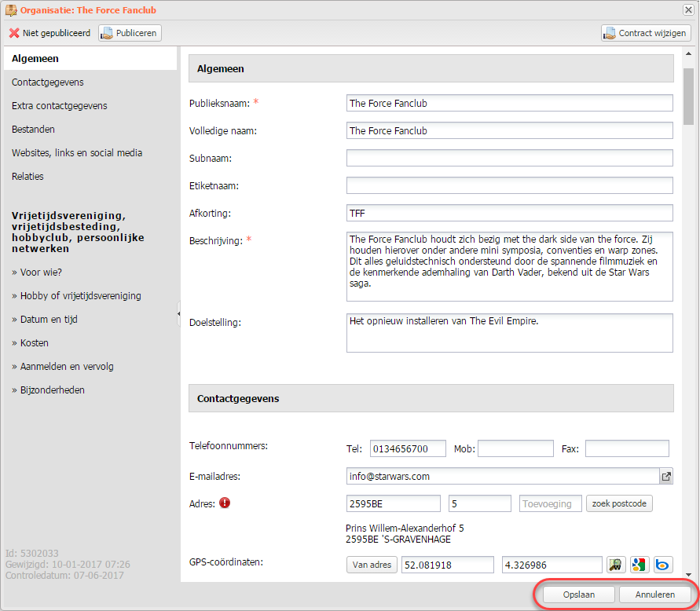Image resolution: width=700 pixels, height=611 pixels.
Task: Collapse the left sidebar with the splitter arrow
Action: [x=178, y=314]
